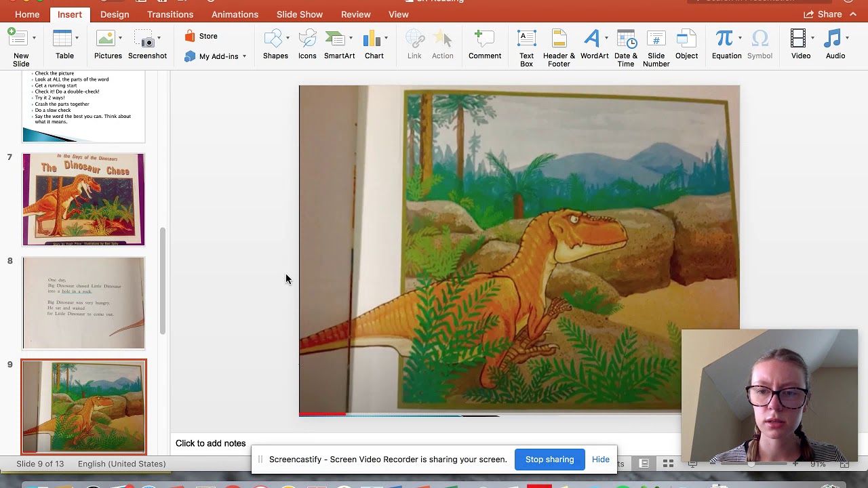Open the Chart dropdown arrow

(386, 38)
